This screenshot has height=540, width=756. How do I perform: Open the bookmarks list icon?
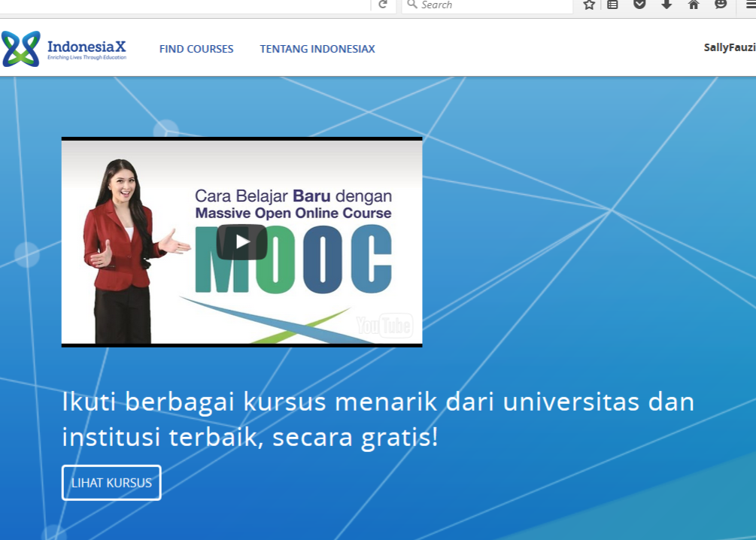pyautogui.click(x=612, y=5)
